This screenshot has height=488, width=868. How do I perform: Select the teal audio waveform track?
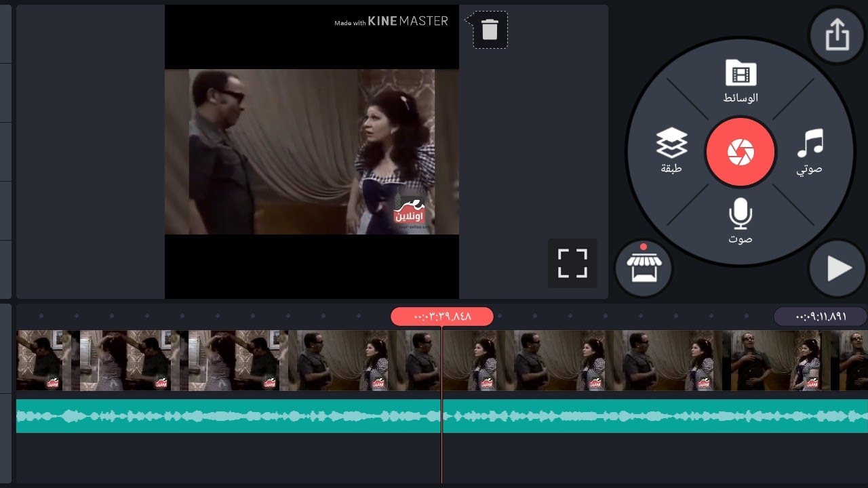[x=442, y=415]
